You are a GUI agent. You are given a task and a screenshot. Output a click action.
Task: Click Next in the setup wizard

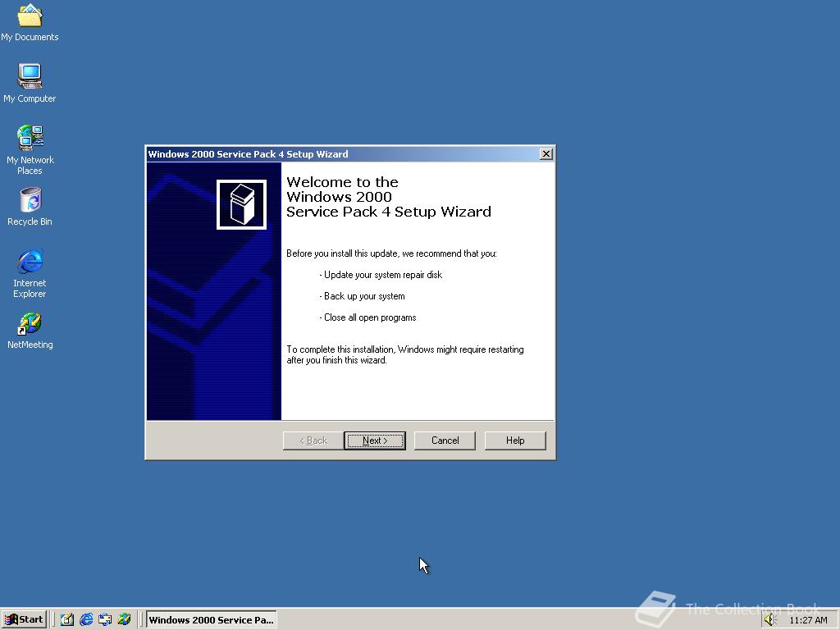pyautogui.click(x=374, y=441)
